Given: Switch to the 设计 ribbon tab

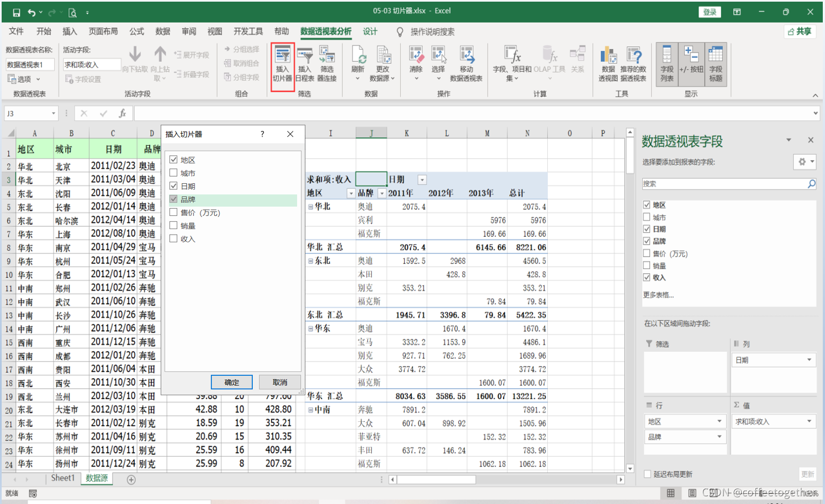Looking at the screenshot, I should coord(370,31).
